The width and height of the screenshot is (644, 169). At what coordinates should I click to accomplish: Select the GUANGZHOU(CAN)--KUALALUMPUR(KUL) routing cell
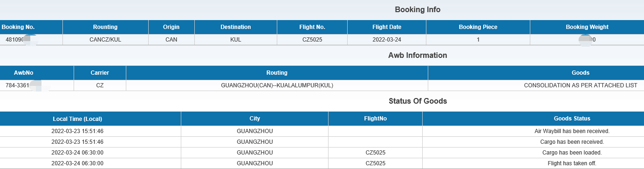coord(277,85)
